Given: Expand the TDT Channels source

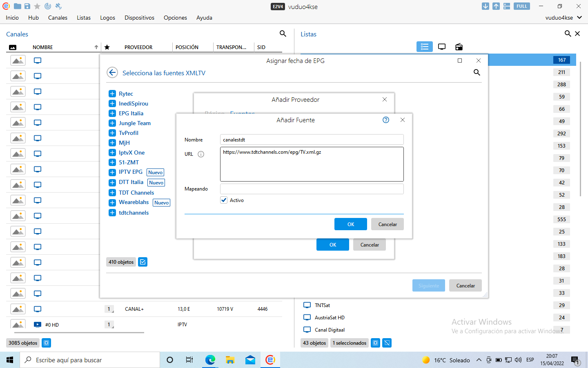Looking at the screenshot, I should coord(112,193).
